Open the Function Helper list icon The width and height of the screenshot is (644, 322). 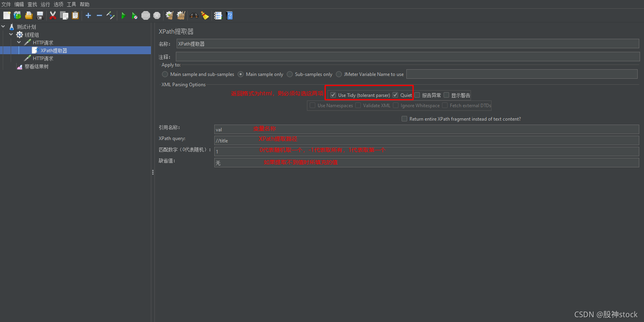click(x=218, y=15)
